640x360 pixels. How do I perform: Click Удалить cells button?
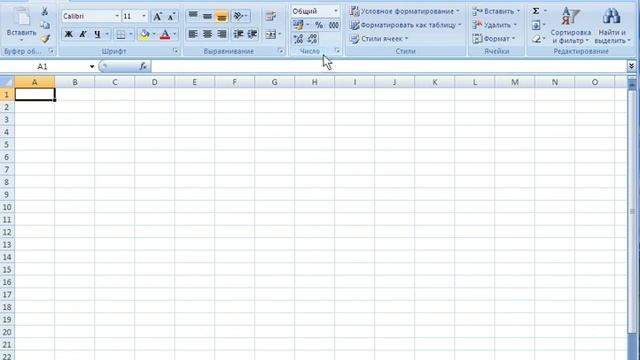click(x=495, y=25)
